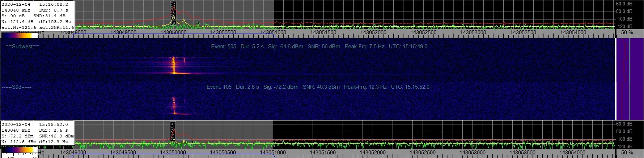Click the -60.0 dB label on top scale
This screenshot has height=158, width=644.
(624, 4)
